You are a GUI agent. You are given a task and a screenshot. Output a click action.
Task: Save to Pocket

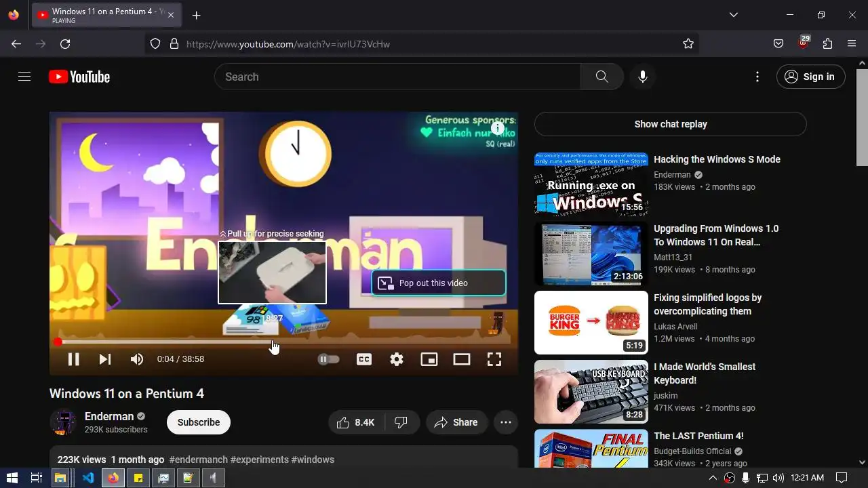click(778, 44)
